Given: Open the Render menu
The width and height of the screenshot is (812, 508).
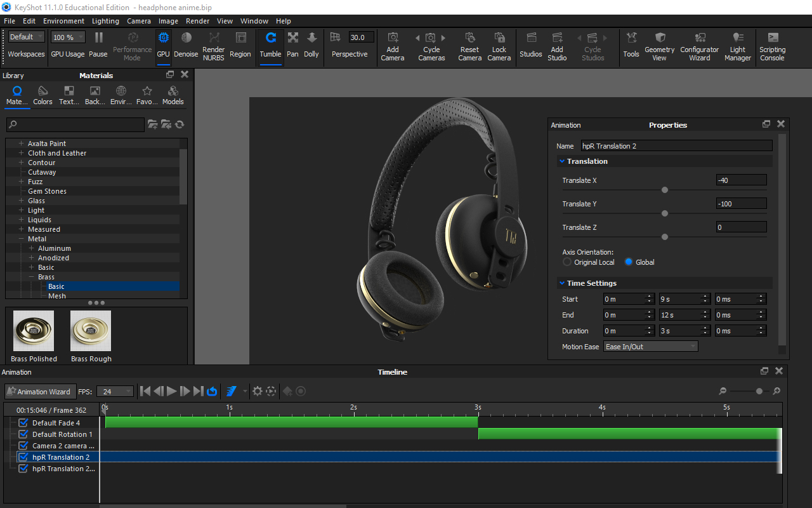Looking at the screenshot, I should pyautogui.click(x=197, y=21).
